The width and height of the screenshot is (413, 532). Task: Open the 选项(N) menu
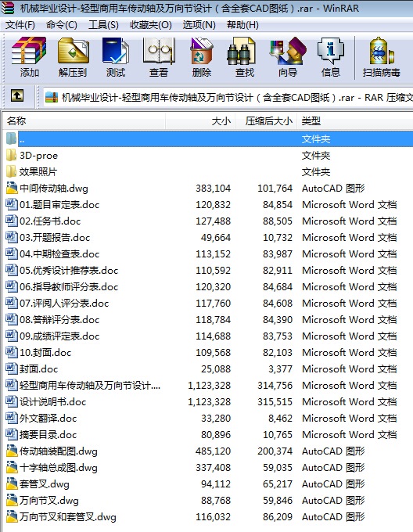(x=199, y=25)
